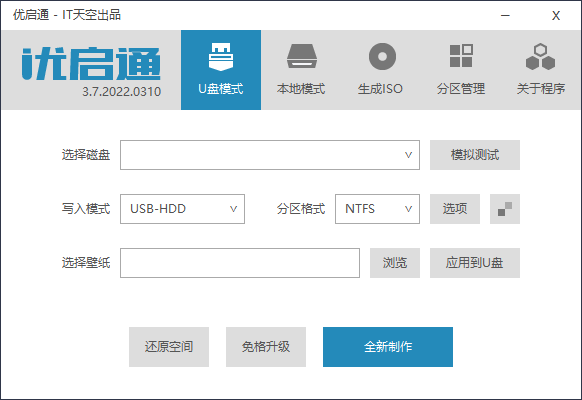
Task: Select the U盘模式 USB drive icon
Action: click(x=221, y=57)
